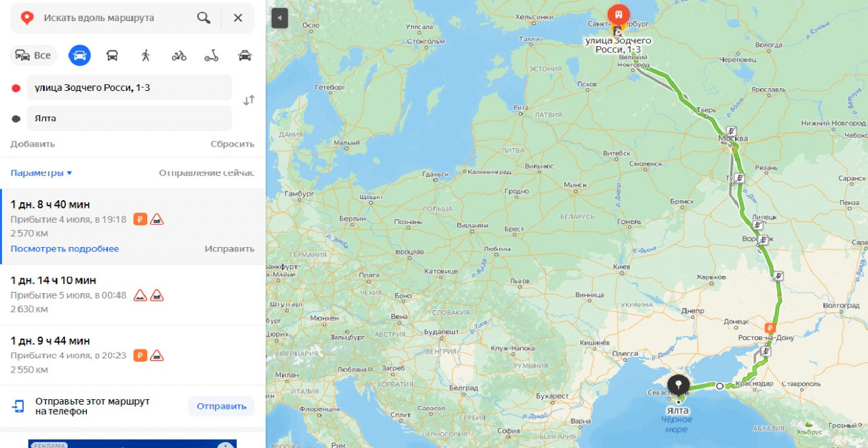Select the bicycle route mode
Viewport: 868px width, 448px height.
[179, 56]
